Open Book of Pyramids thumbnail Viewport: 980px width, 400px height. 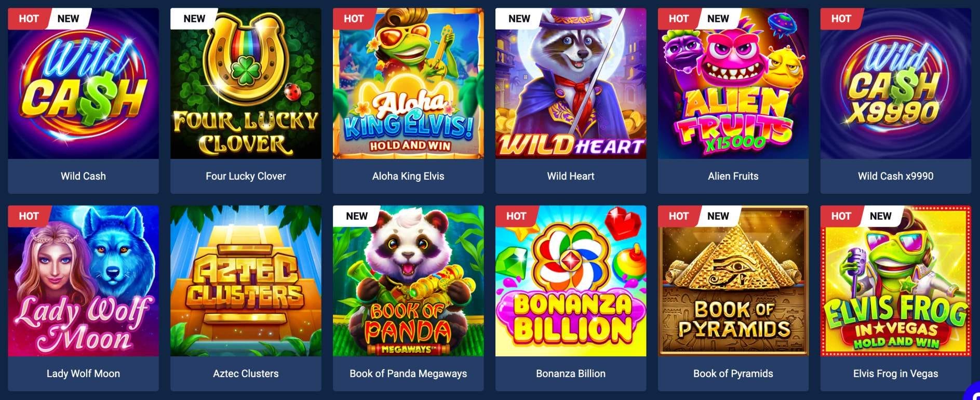(x=733, y=281)
